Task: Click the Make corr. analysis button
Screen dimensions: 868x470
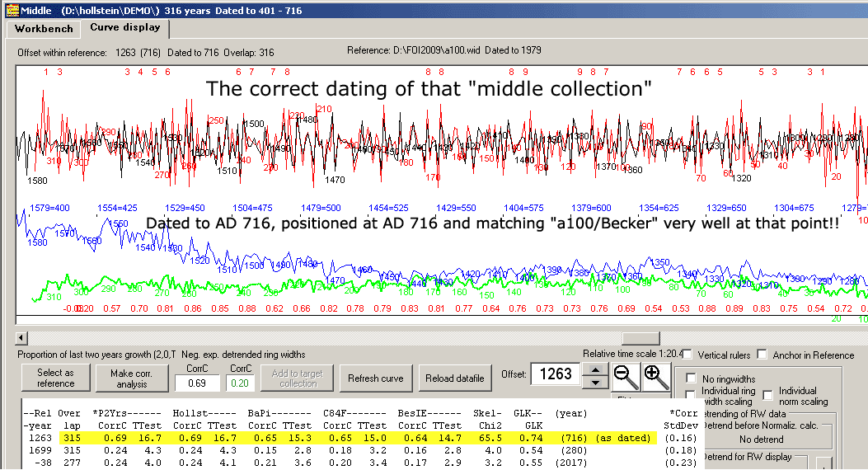Action: (132, 378)
